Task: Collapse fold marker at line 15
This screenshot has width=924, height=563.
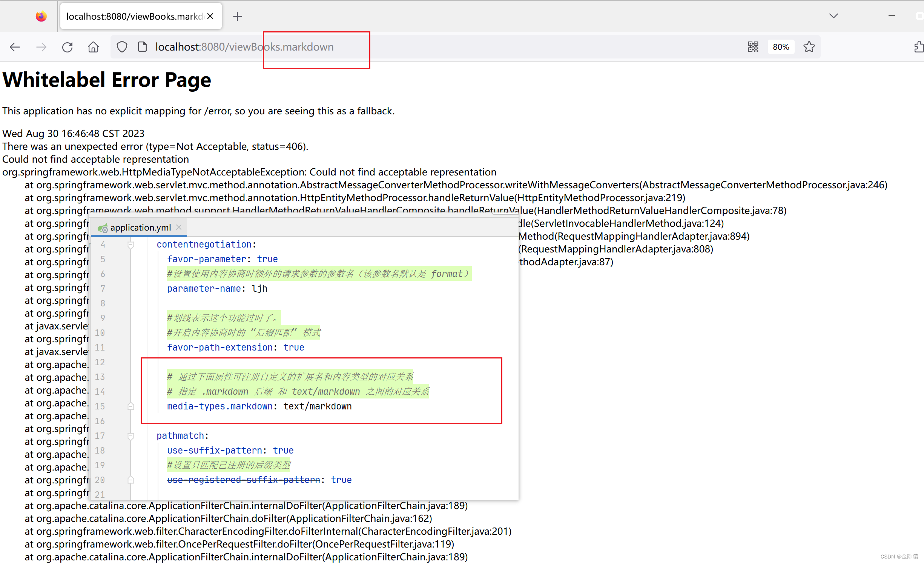Action: (x=131, y=406)
